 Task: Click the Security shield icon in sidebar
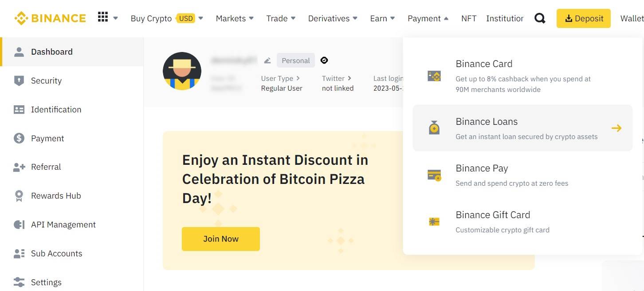(x=19, y=80)
